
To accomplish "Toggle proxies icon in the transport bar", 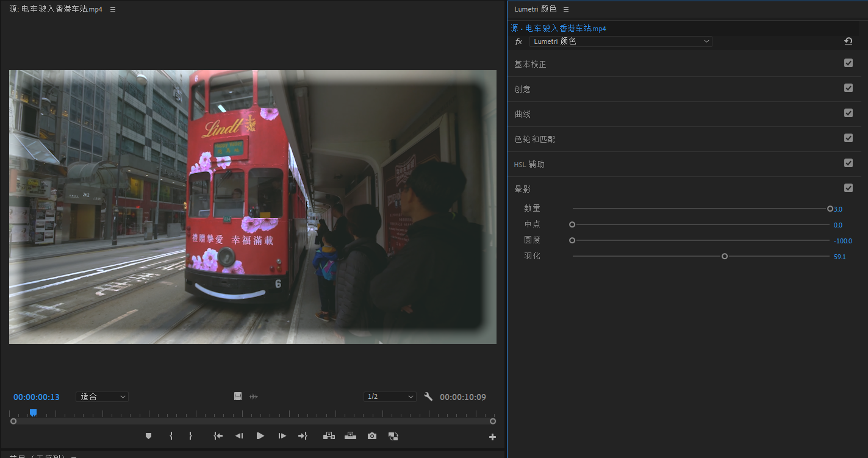I will (x=393, y=436).
